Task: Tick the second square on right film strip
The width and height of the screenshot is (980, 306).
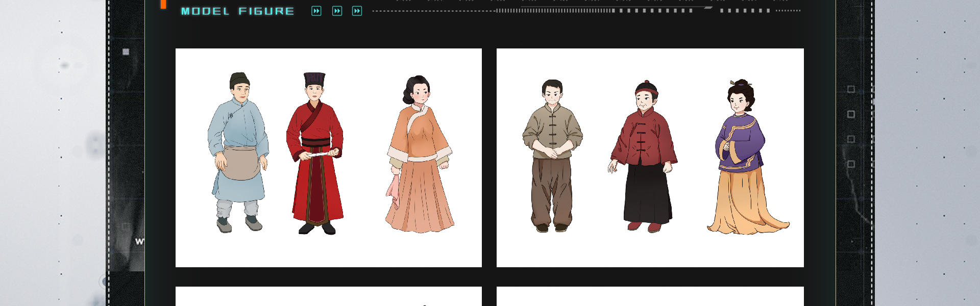Action: tap(851, 114)
